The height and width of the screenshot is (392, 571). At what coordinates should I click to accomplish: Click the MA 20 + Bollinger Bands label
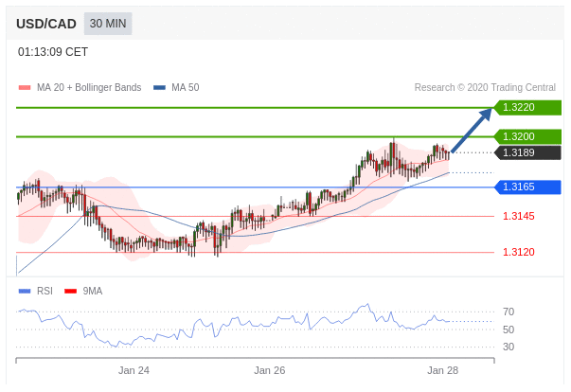pos(89,88)
